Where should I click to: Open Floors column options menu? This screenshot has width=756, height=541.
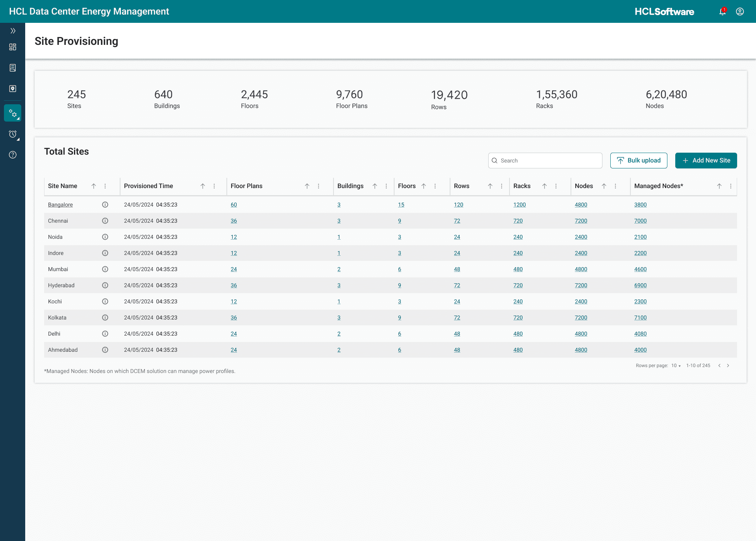pos(435,186)
